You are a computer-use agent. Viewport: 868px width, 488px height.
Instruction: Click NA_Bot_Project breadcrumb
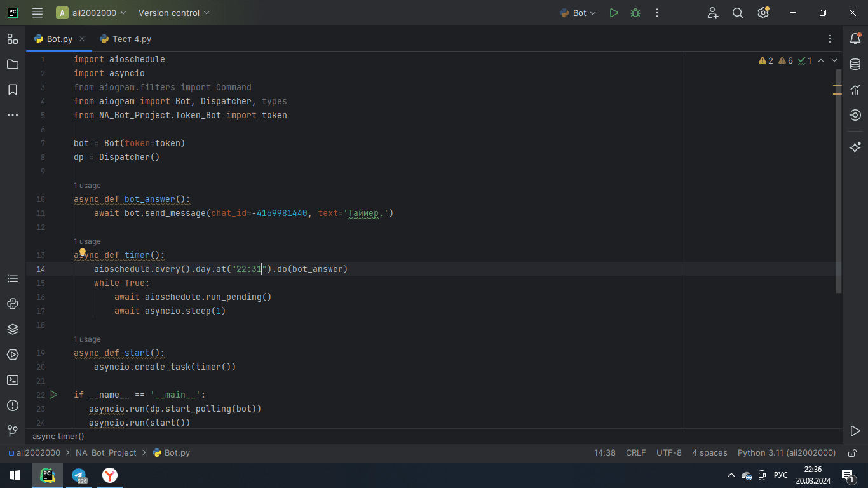click(x=106, y=453)
